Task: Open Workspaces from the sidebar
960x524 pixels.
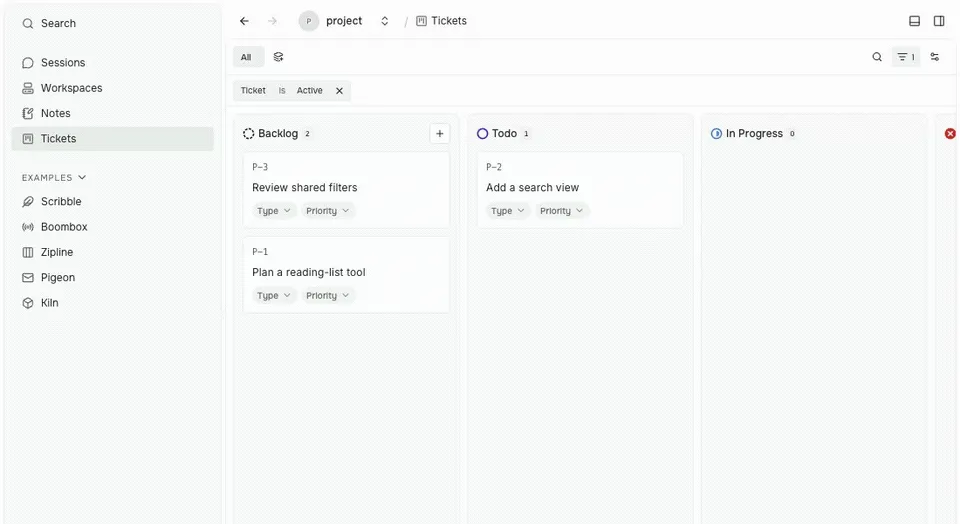Action: (x=113, y=88)
